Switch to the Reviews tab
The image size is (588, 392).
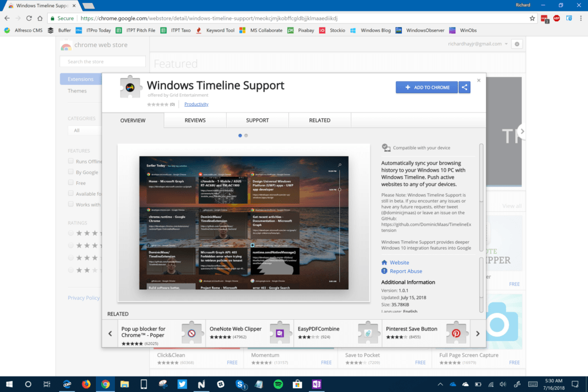pyautogui.click(x=195, y=120)
